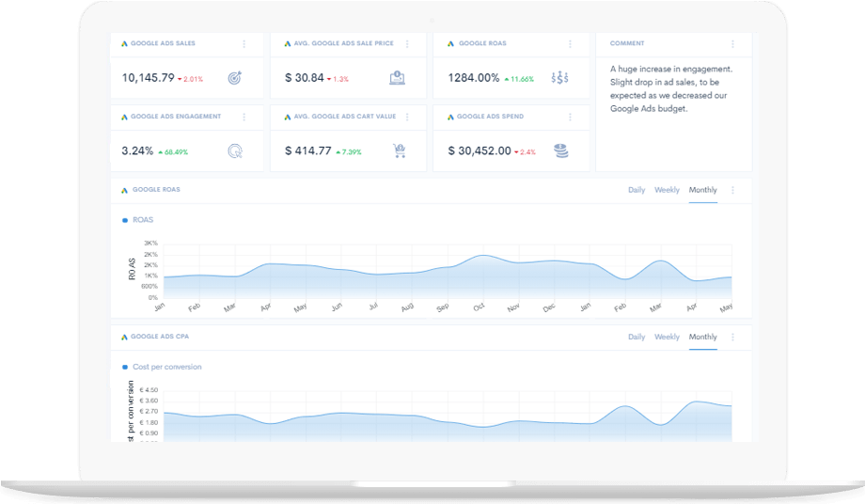Open options menu for Google Ads Sales card

[x=244, y=43]
